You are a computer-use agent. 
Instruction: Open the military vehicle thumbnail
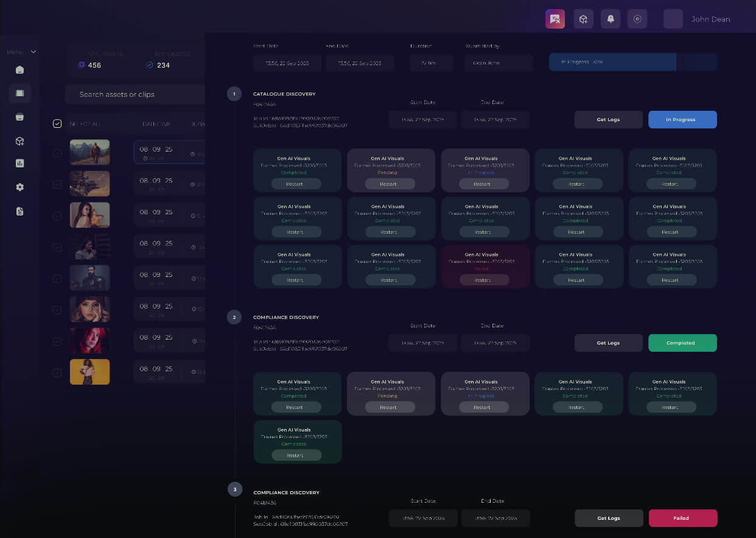(89, 184)
